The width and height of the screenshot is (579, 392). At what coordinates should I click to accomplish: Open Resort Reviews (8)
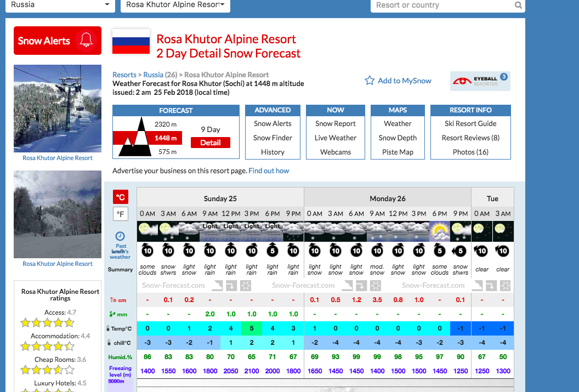tap(470, 138)
